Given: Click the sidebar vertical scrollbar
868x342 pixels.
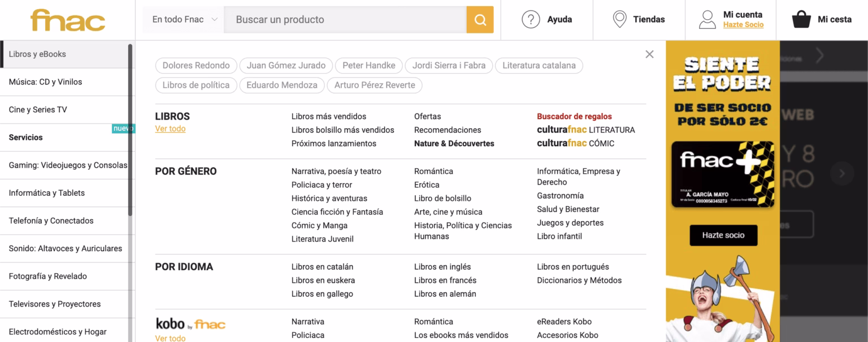Looking at the screenshot, I should 130,130.
